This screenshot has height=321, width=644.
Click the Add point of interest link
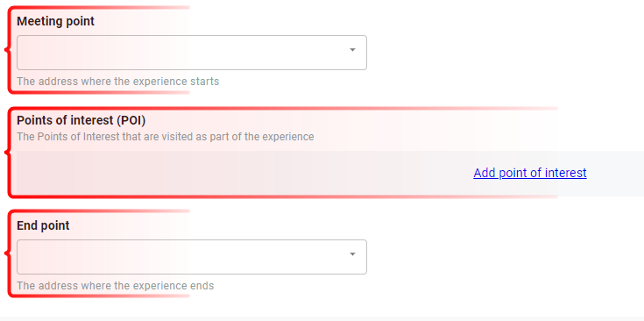pyautogui.click(x=530, y=173)
